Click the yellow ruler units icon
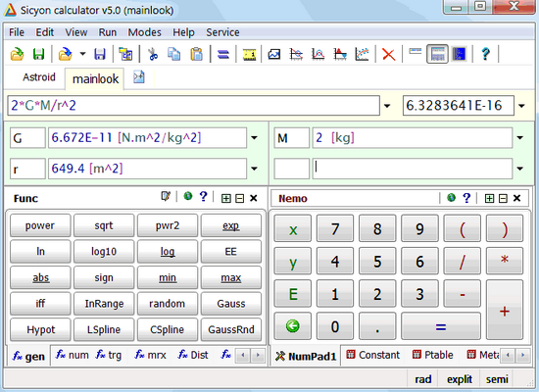Viewport: 539px width, 392px height. tap(249, 54)
